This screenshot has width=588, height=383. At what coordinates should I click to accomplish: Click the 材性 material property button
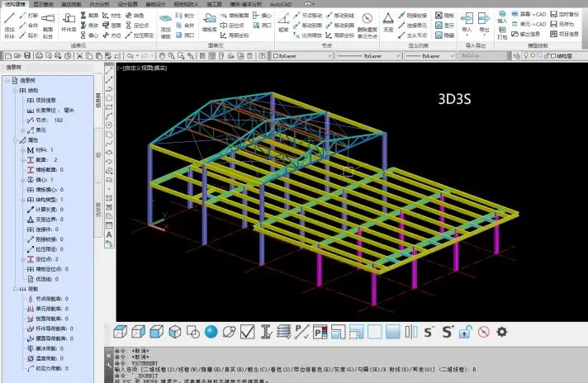point(111,16)
